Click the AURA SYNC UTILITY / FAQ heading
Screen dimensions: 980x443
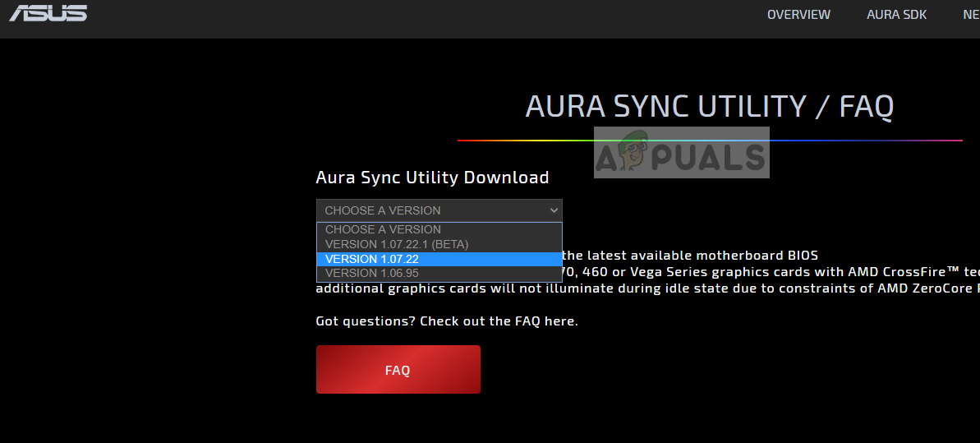[x=710, y=106]
